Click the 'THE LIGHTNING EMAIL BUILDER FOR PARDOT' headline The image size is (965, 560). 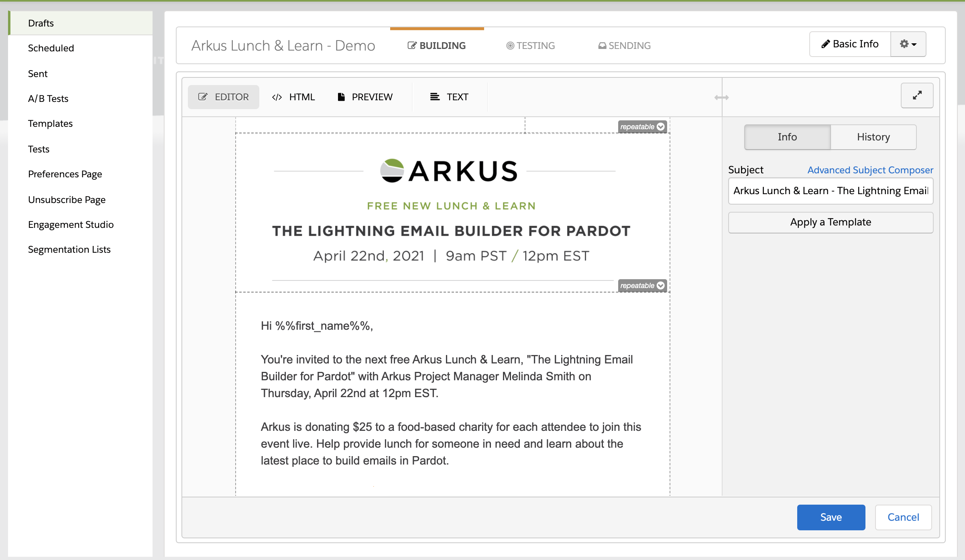[x=451, y=231]
